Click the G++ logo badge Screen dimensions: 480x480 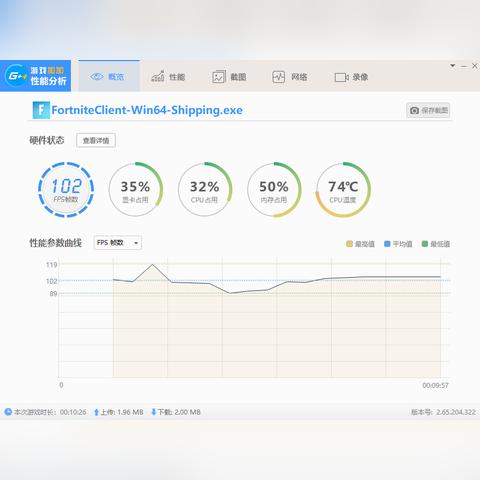pos(16,76)
